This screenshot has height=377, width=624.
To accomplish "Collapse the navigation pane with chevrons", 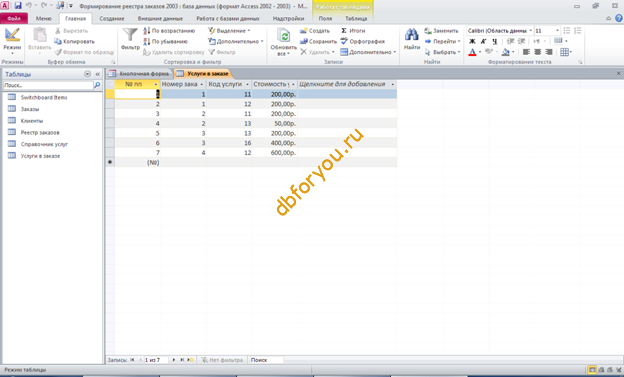I will [x=98, y=74].
